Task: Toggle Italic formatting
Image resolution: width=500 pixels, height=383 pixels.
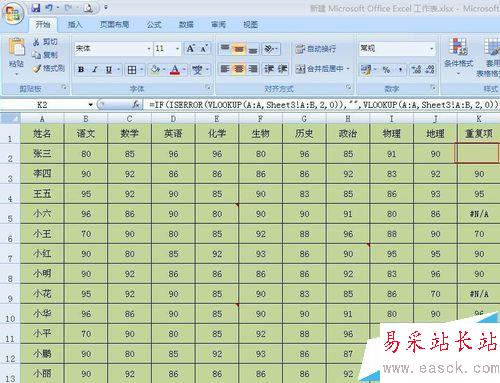Action: pos(95,69)
